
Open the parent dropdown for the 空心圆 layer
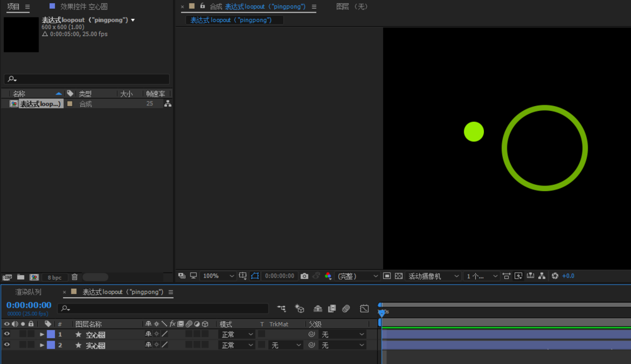pos(343,334)
